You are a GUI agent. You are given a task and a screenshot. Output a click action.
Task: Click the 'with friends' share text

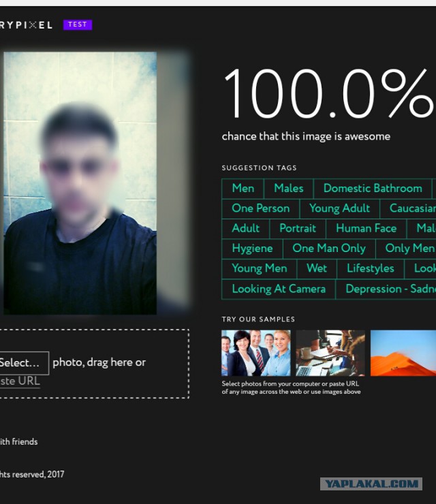click(x=18, y=442)
